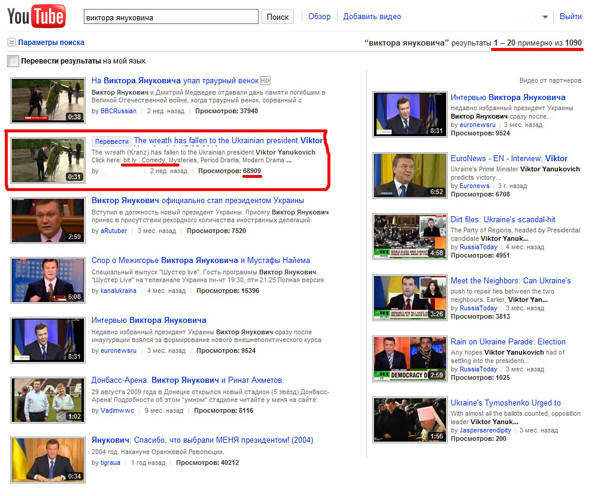This screenshot has height=496, width=595.
Task: Open partner-column euronewsru channel link
Action: click(x=477, y=125)
